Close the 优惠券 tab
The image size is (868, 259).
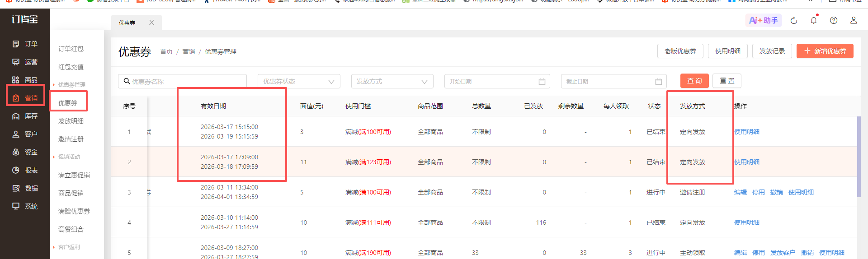(152, 22)
